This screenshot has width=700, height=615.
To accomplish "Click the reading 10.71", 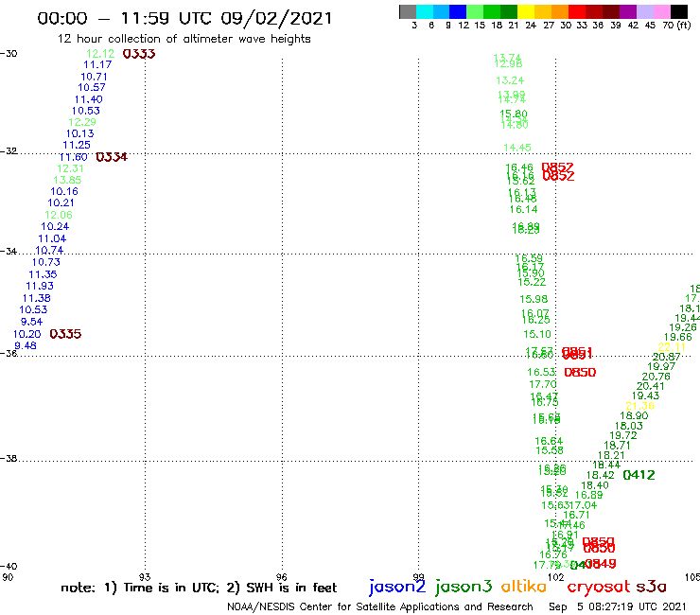I will (94, 77).
